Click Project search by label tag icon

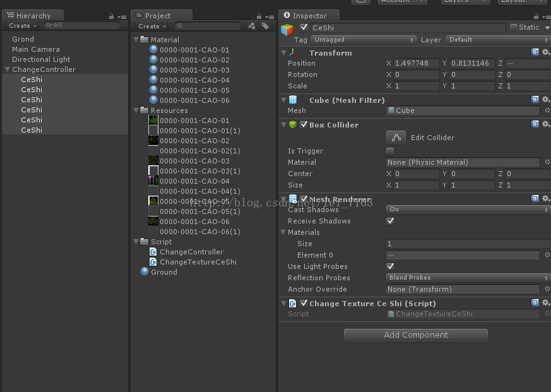click(x=265, y=26)
